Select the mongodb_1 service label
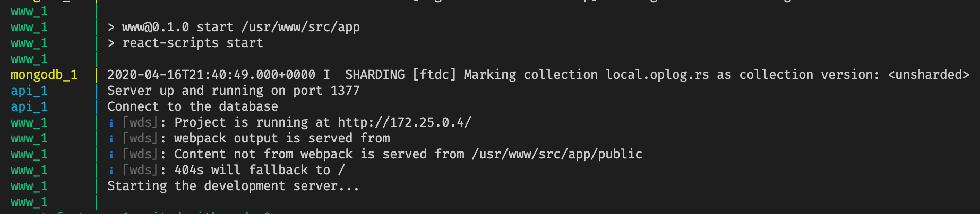Image resolution: width=980 pixels, height=214 pixels. 44,75
